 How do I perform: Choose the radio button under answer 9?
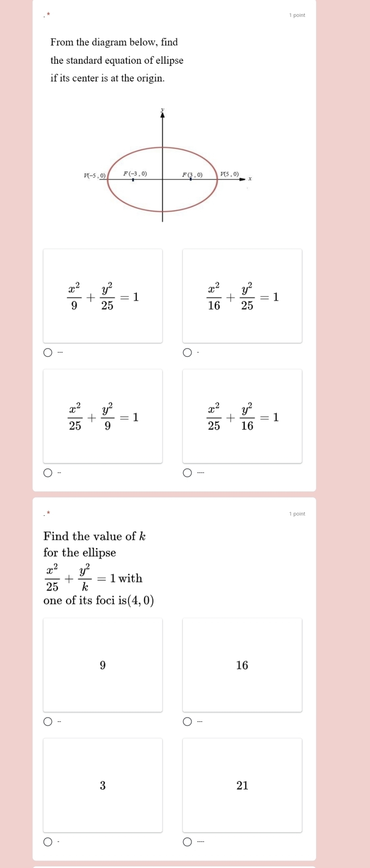click(48, 721)
